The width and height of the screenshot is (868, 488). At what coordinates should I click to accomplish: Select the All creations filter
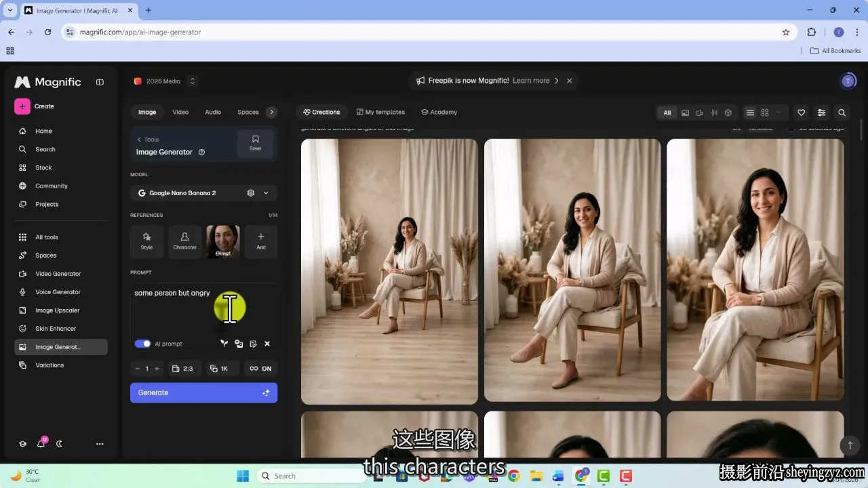[x=667, y=113]
